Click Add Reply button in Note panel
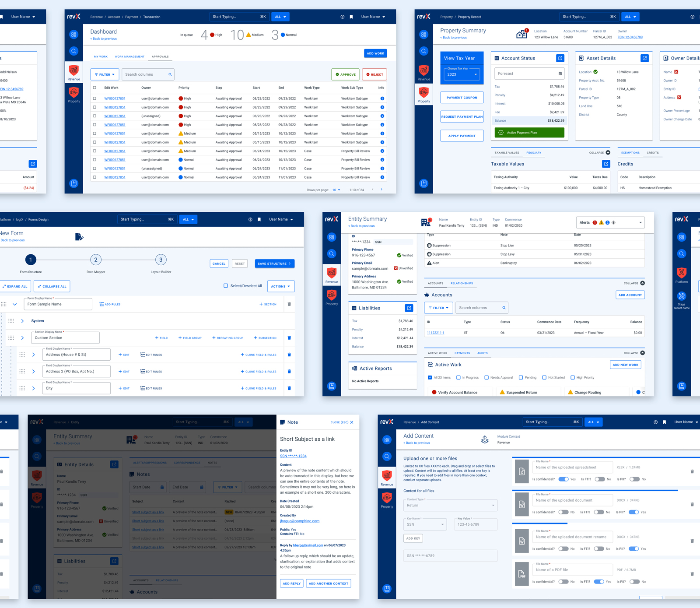Image resolution: width=700 pixels, height=608 pixels. point(292,583)
